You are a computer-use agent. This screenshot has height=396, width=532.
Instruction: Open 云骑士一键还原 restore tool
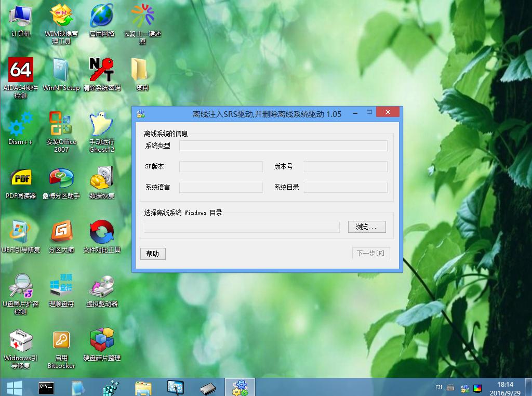click(x=142, y=16)
